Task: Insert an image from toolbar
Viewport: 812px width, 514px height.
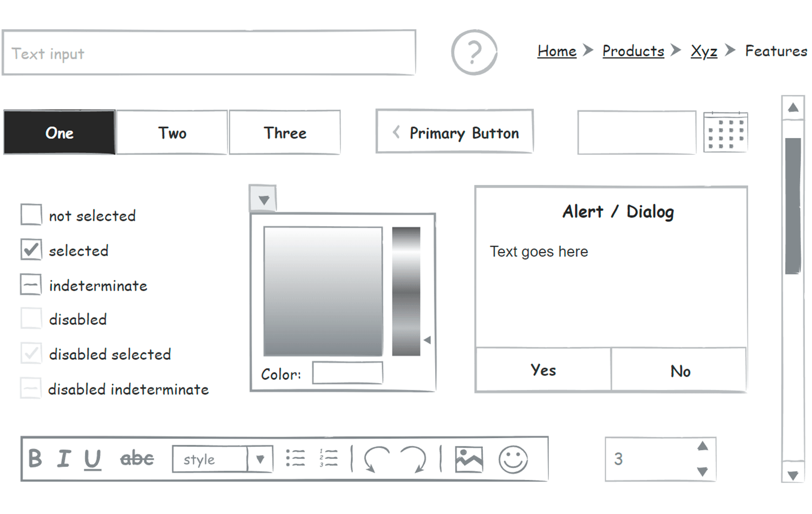Action: coord(469,459)
